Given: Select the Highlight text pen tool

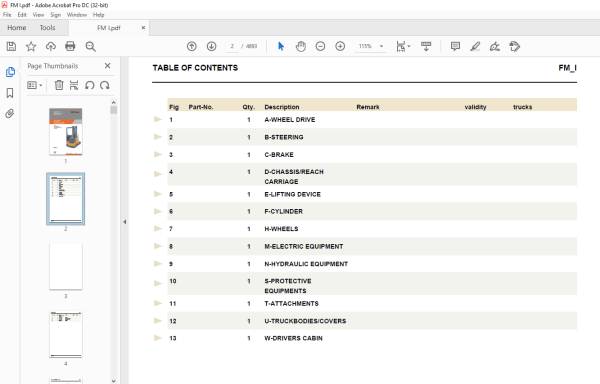Looking at the screenshot, I should click(x=475, y=47).
